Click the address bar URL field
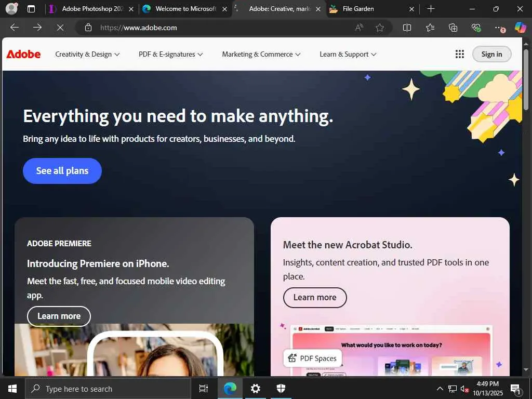The width and height of the screenshot is (532, 399). [x=224, y=28]
